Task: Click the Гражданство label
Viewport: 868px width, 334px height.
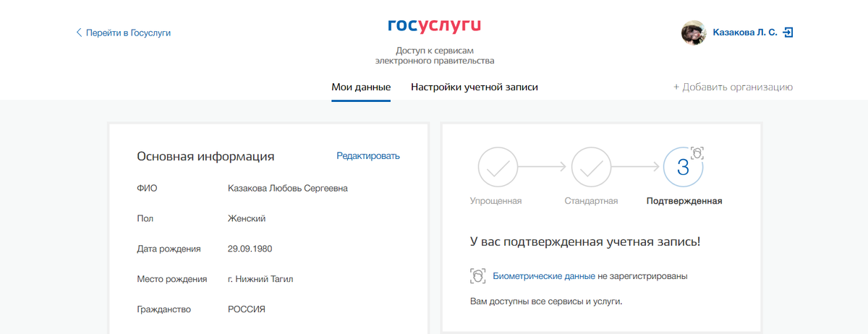Action: pyautogui.click(x=164, y=309)
